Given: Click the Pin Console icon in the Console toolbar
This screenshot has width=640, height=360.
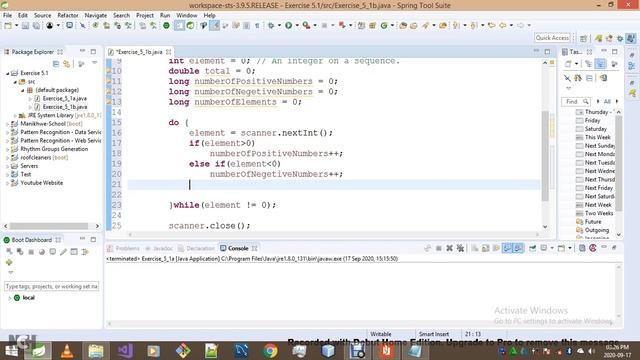Looking at the screenshot, I should pyautogui.click(x=533, y=248).
